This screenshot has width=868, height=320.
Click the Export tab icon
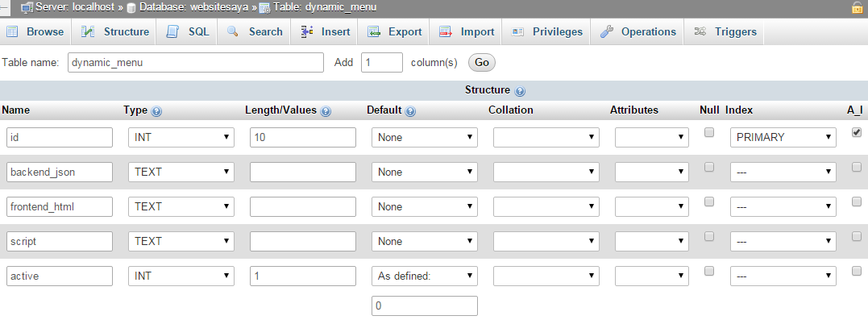pos(374,31)
